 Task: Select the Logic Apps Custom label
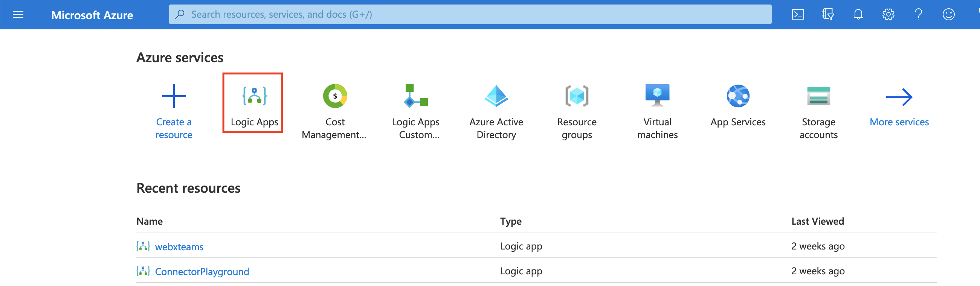pyautogui.click(x=416, y=128)
